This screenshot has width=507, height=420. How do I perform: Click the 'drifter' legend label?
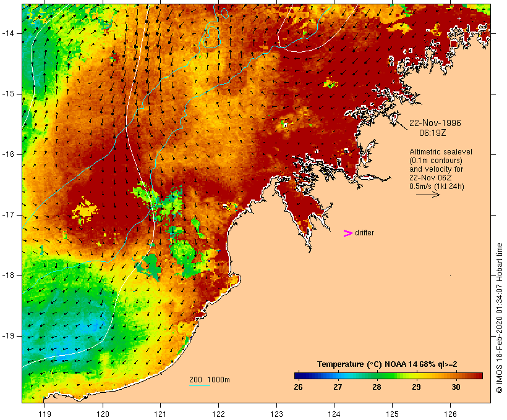click(364, 233)
